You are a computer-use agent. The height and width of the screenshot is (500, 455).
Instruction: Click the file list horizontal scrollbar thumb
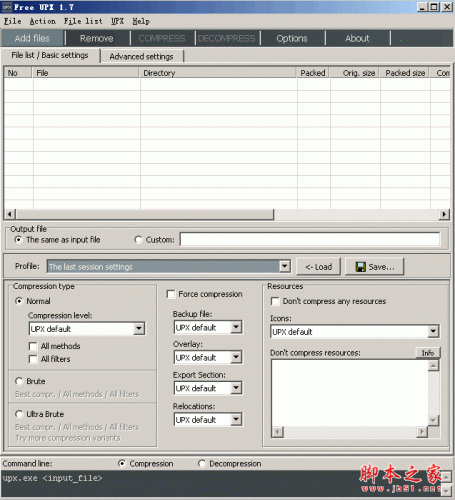point(145,214)
